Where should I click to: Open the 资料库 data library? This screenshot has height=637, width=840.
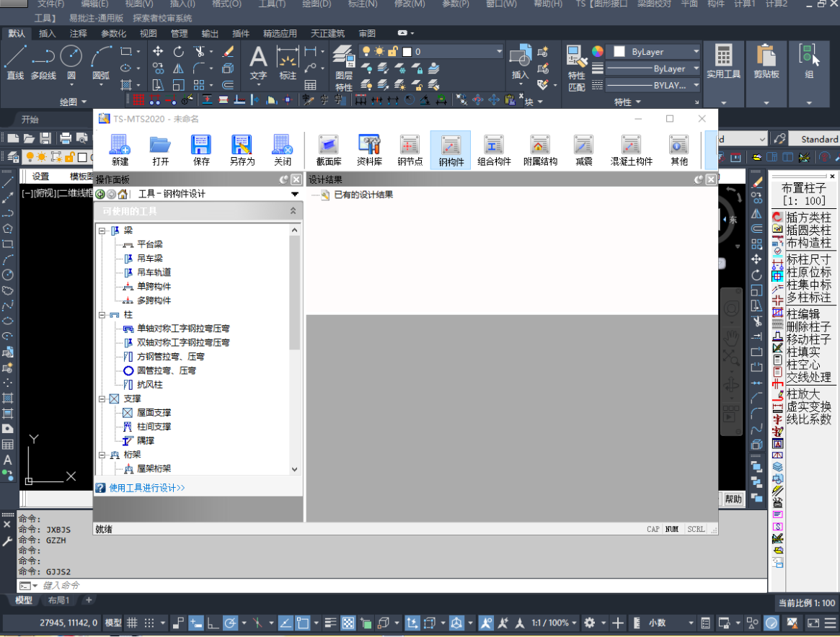(369, 150)
